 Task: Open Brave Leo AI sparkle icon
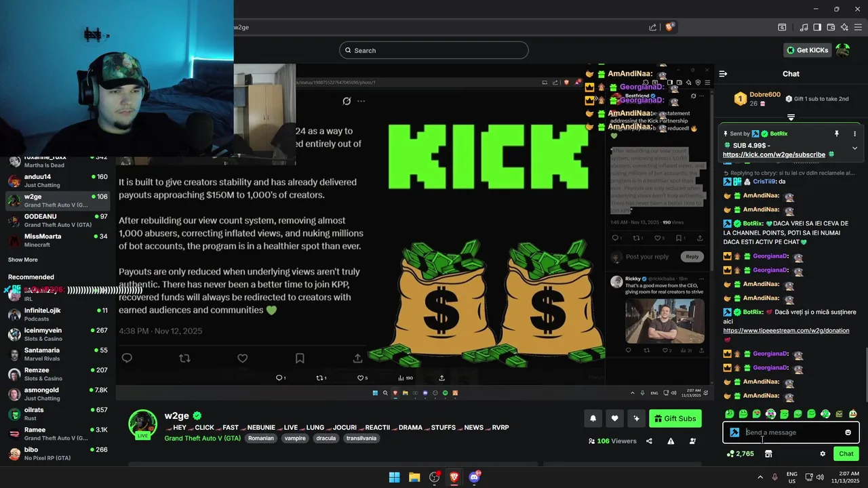[844, 27]
